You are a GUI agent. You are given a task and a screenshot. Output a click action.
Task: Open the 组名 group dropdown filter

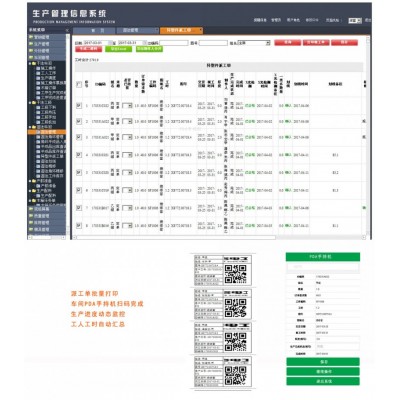click(x=254, y=43)
